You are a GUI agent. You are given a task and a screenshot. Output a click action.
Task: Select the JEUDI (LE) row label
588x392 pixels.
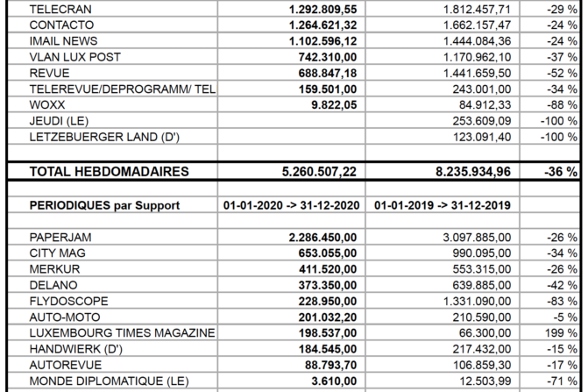coord(59,121)
